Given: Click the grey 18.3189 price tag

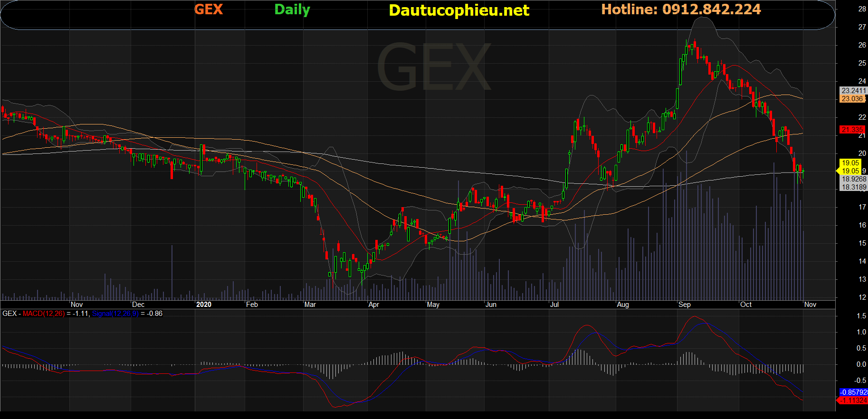Looking at the screenshot, I should [854, 187].
